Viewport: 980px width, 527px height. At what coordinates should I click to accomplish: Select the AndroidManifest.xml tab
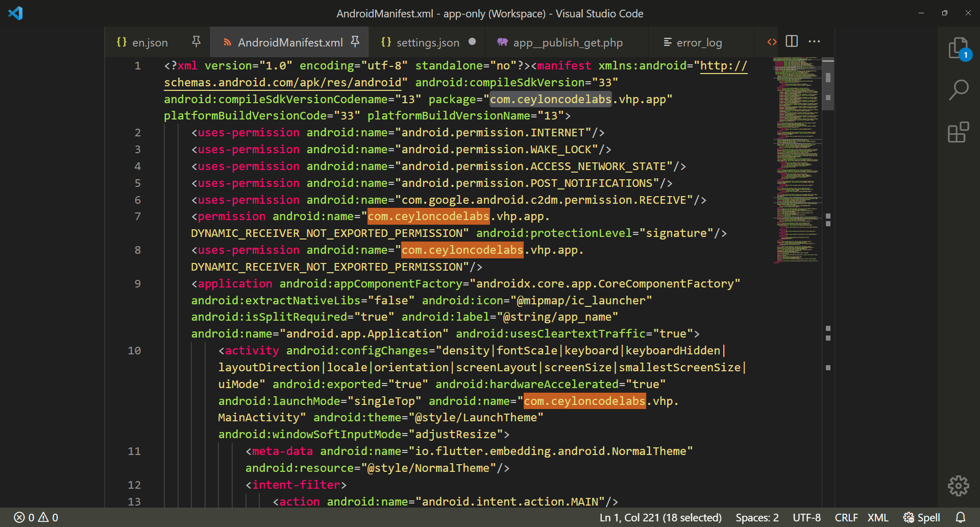[x=290, y=42]
